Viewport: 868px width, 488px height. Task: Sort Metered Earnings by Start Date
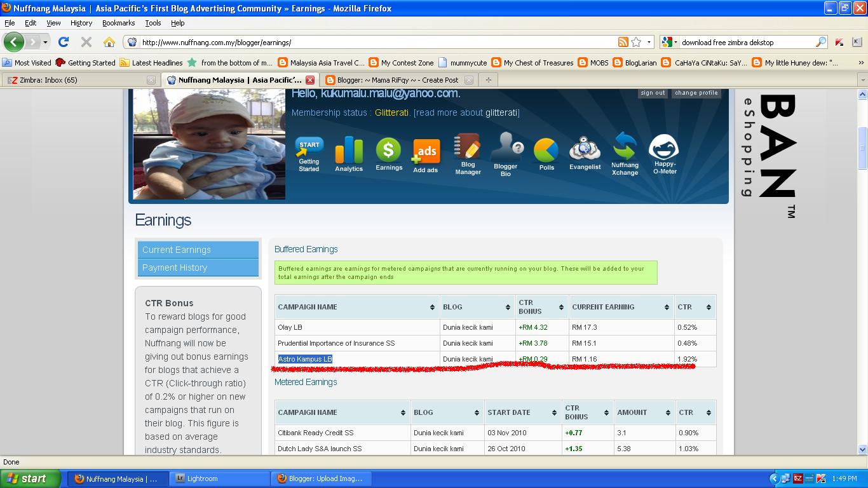[522, 412]
